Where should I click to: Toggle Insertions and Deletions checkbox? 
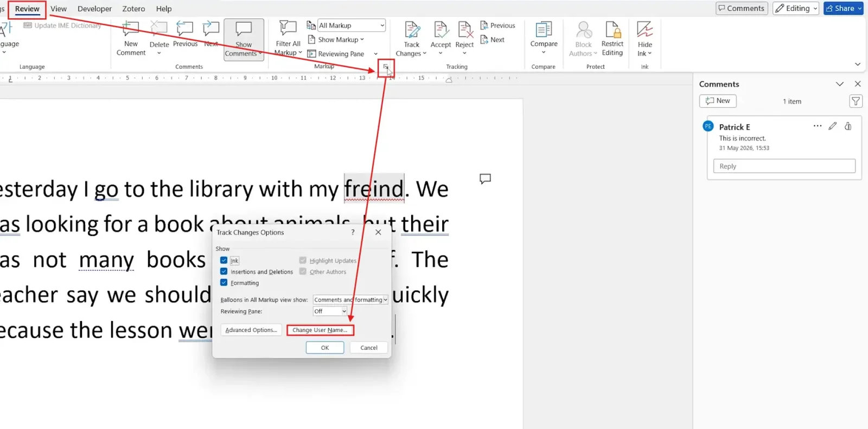[224, 271]
